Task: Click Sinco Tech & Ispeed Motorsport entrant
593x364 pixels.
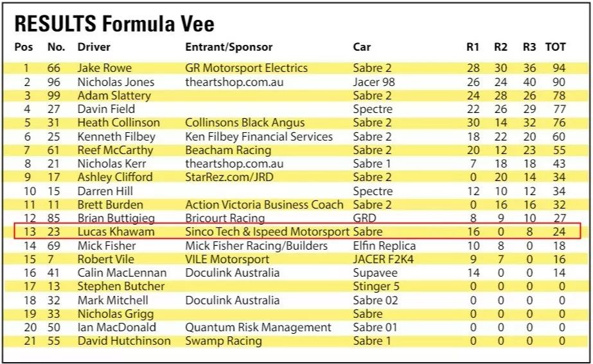Action: (x=267, y=232)
